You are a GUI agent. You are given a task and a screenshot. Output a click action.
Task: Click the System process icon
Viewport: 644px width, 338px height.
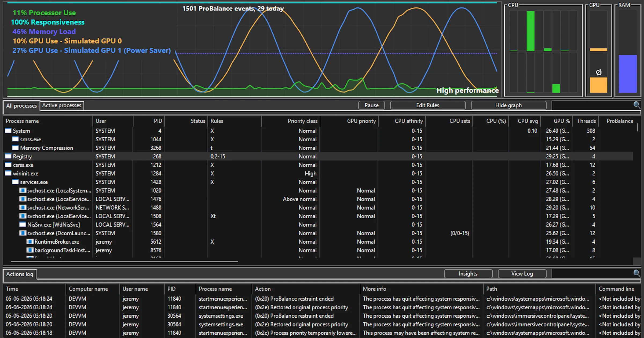coord(8,131)
